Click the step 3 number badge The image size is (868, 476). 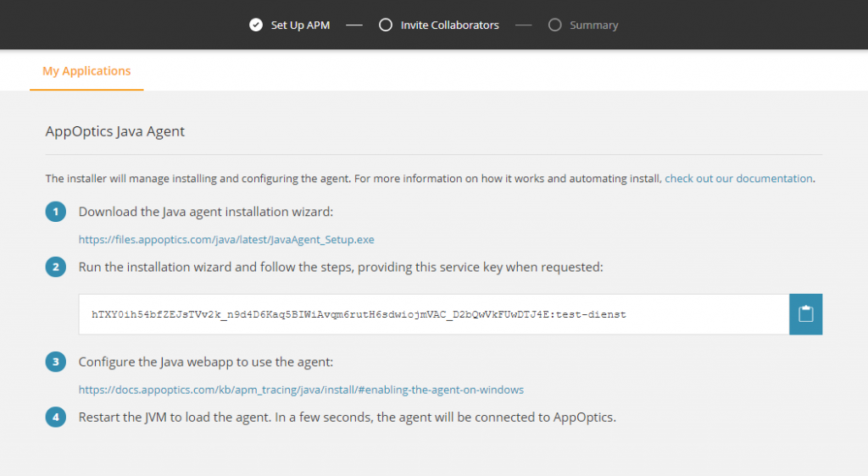56,363
